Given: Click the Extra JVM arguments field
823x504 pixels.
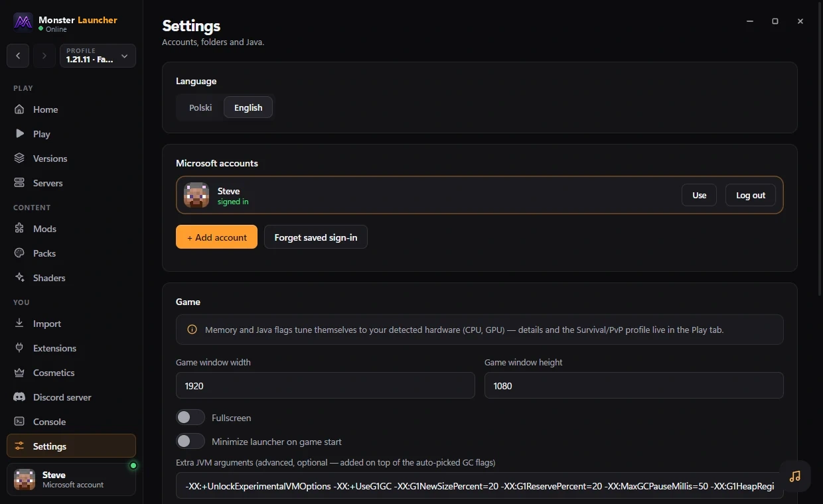Looking at the screenshot, I should 480,485.
